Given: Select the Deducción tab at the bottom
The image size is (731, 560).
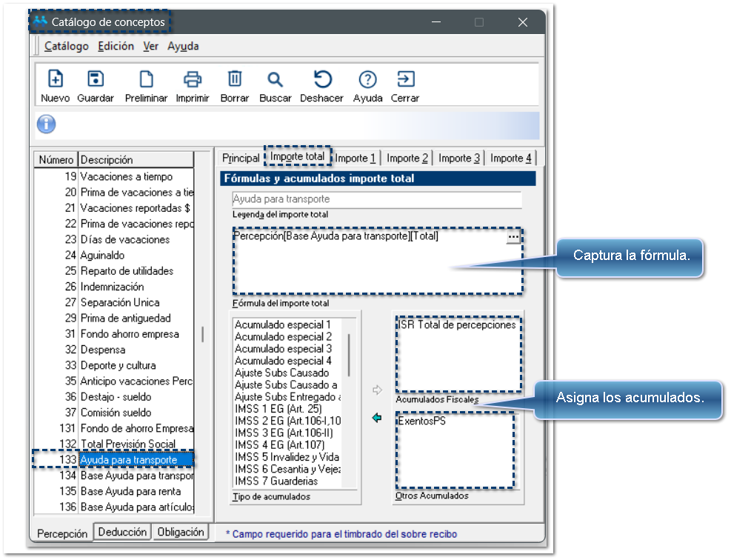Looking at the screenshot, I should pyautogui.click(x=122, y=532).
